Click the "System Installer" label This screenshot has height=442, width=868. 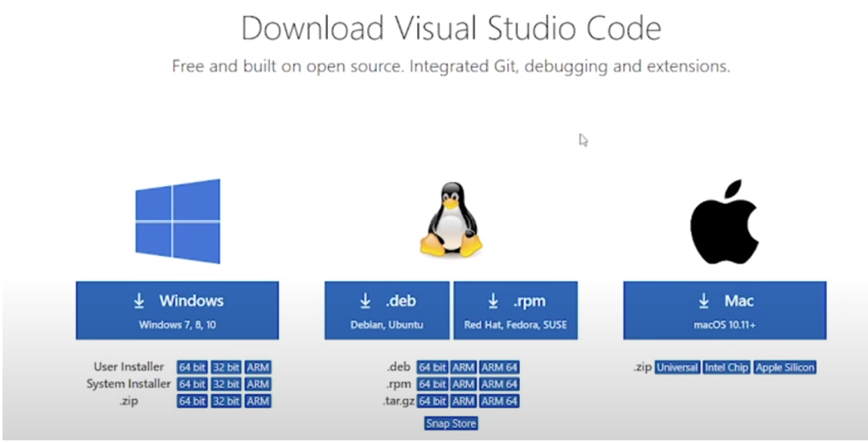129,384
